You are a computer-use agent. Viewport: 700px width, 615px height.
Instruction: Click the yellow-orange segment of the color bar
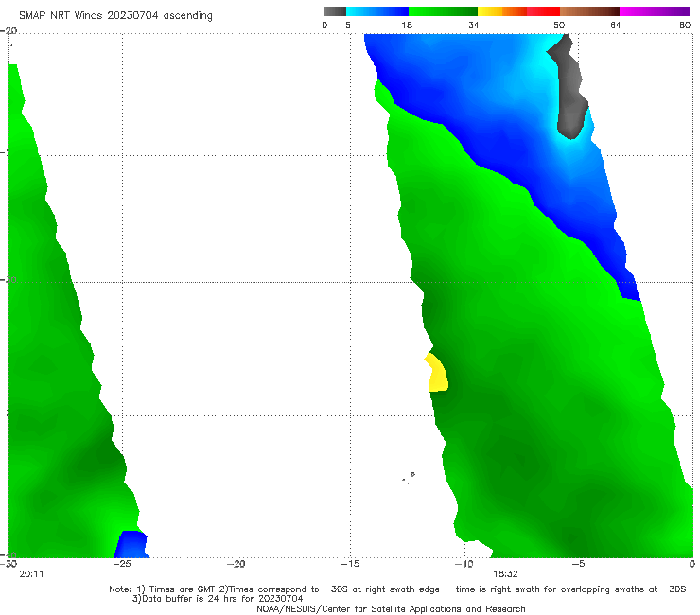(x=501, y=11)
